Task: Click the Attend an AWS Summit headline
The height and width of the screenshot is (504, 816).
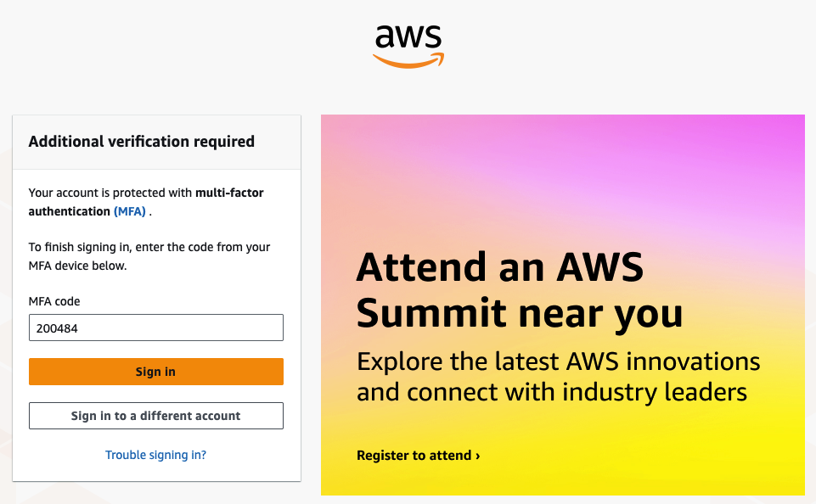Action: (x=499, y=267)
